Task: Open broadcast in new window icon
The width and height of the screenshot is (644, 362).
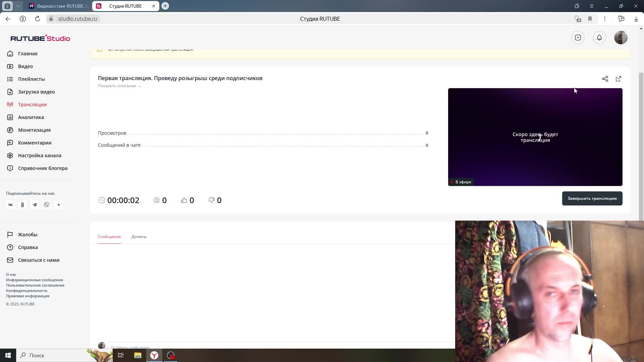Action: [619, 79]
